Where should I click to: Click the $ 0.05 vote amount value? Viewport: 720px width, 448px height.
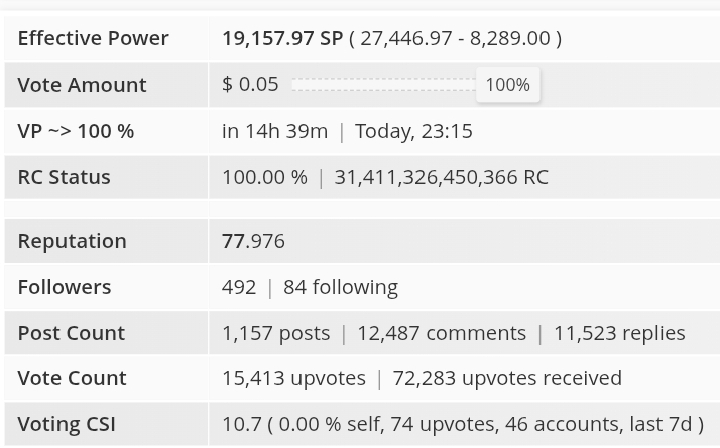click(x=250, y=84)
